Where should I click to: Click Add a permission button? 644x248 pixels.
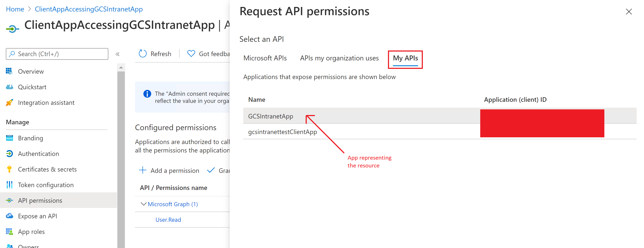coord(169,170)
